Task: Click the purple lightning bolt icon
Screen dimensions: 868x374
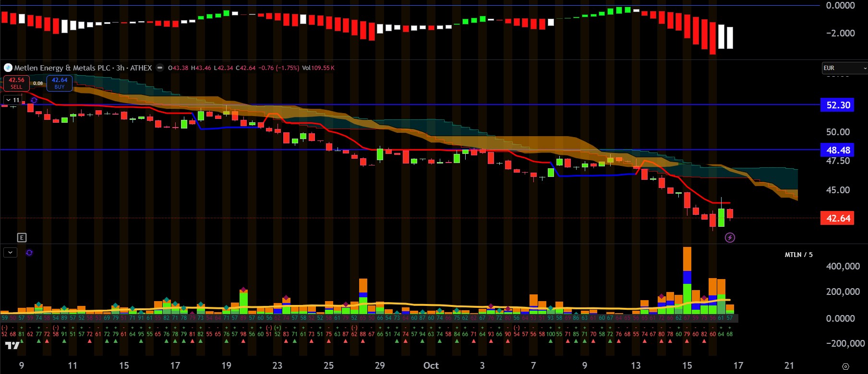Action: point(730,237)
